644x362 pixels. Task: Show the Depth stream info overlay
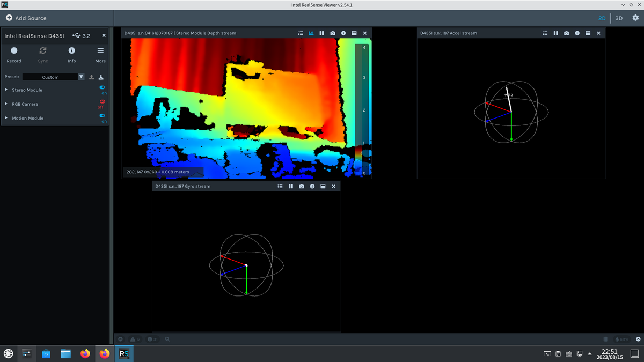pyautogui.click(x=343, y=33)
